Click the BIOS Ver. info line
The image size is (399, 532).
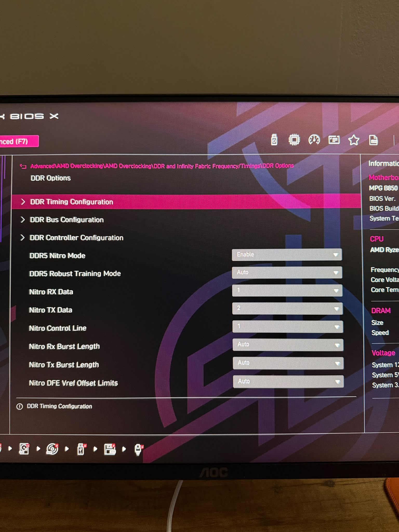[382, 198]
